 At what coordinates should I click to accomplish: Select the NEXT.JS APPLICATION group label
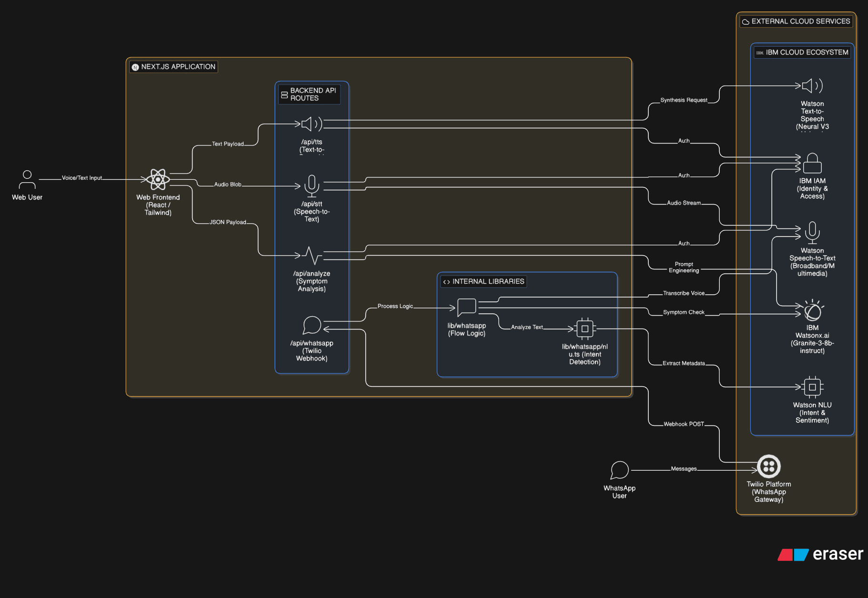click(174, 67)
